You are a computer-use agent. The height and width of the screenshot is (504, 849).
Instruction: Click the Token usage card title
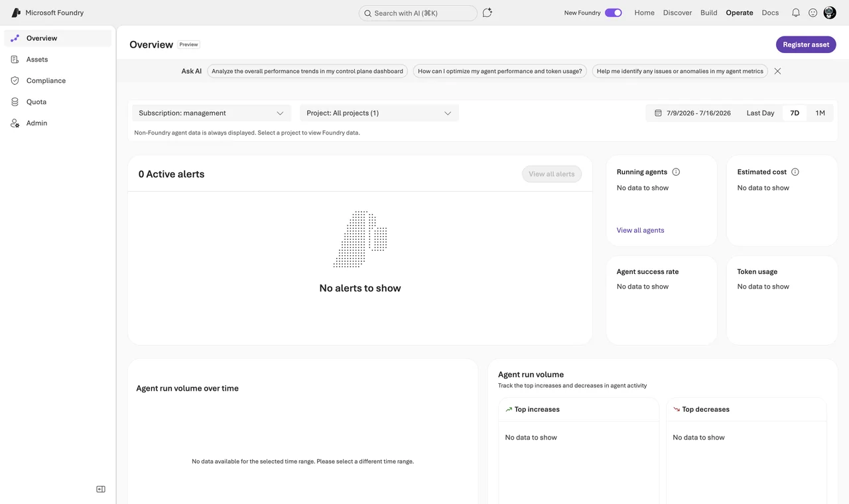click(x=757, y=272)
